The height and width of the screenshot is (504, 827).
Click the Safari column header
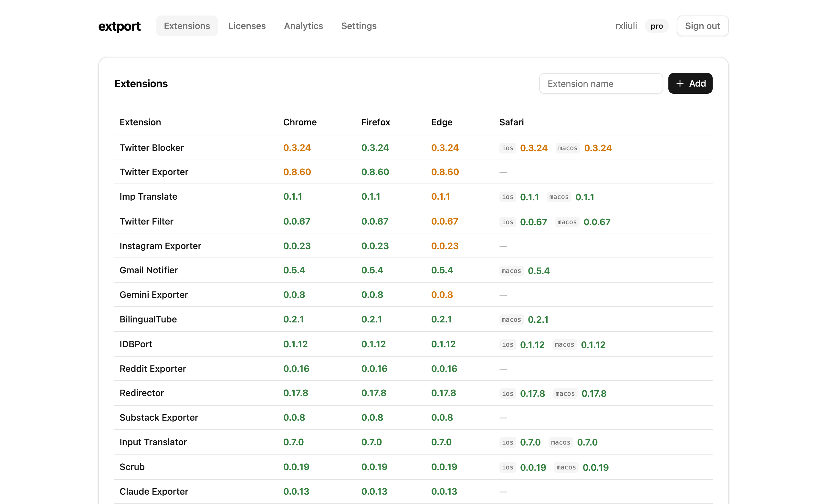[511, 122]
